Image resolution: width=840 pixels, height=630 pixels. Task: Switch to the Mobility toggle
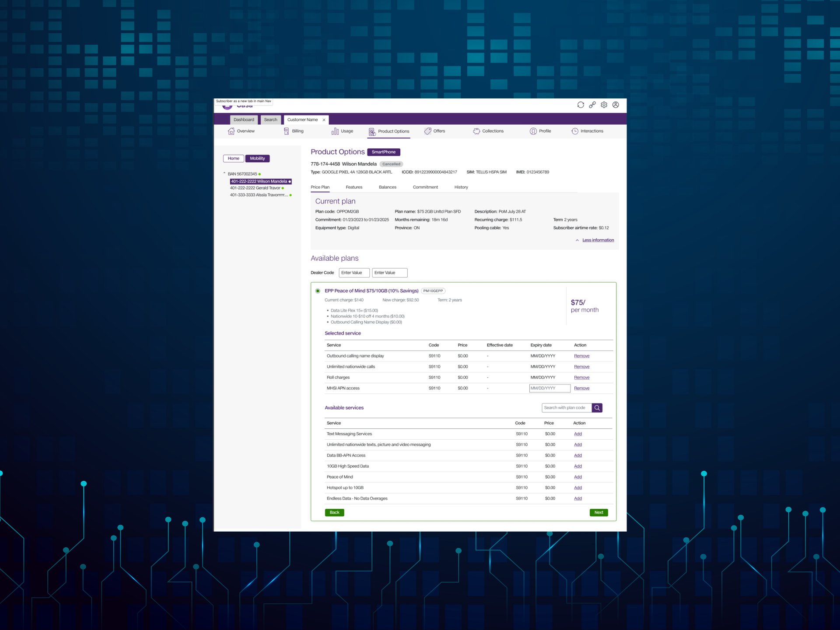pos(257,158)
